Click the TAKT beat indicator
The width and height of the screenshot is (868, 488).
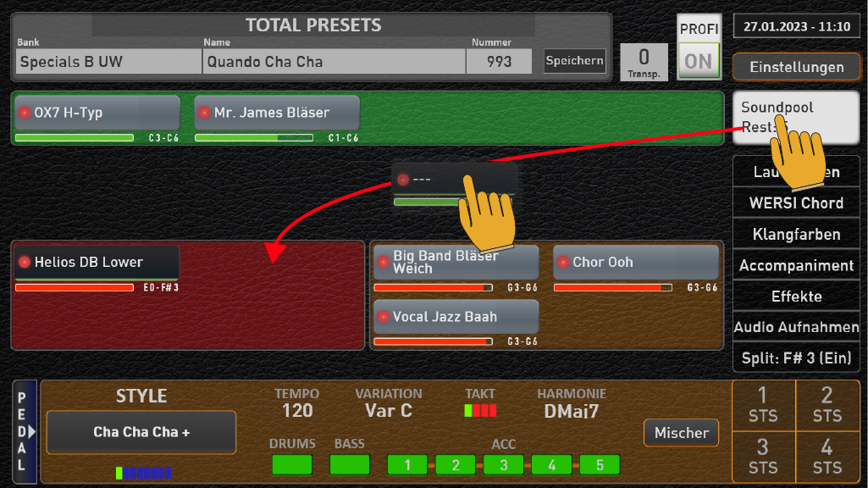pos(480,410)
